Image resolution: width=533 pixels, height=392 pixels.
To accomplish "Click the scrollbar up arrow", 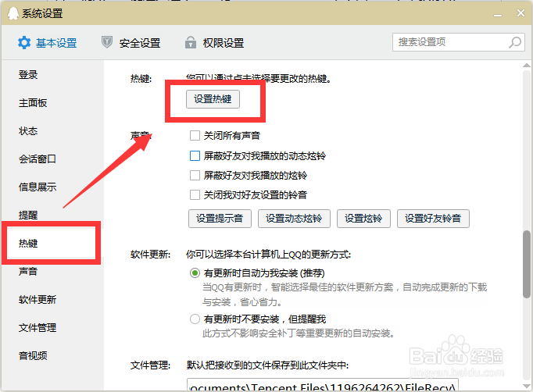I will [x=527, y=66].
